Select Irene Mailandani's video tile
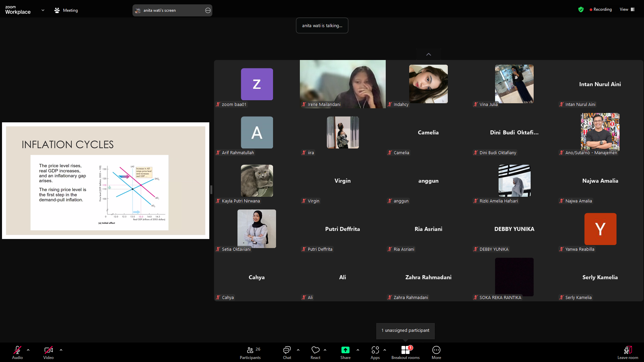Screen dimensions: 644x362 [343, 84]
